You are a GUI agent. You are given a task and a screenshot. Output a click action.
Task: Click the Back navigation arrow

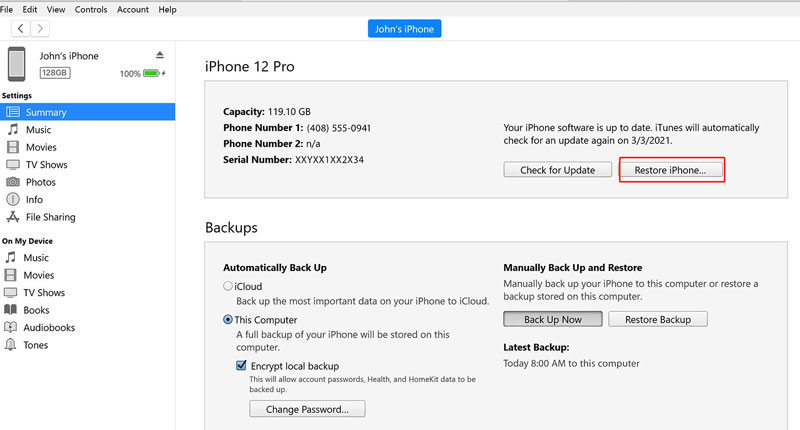20,29
